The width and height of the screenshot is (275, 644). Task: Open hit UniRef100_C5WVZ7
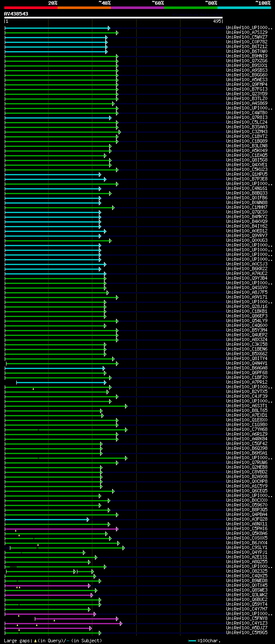247,37
